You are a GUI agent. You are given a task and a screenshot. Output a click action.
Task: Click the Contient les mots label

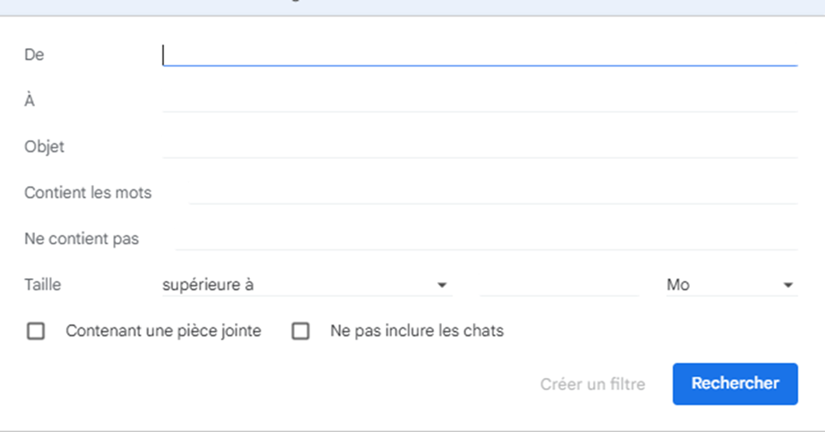pos(88,192)
